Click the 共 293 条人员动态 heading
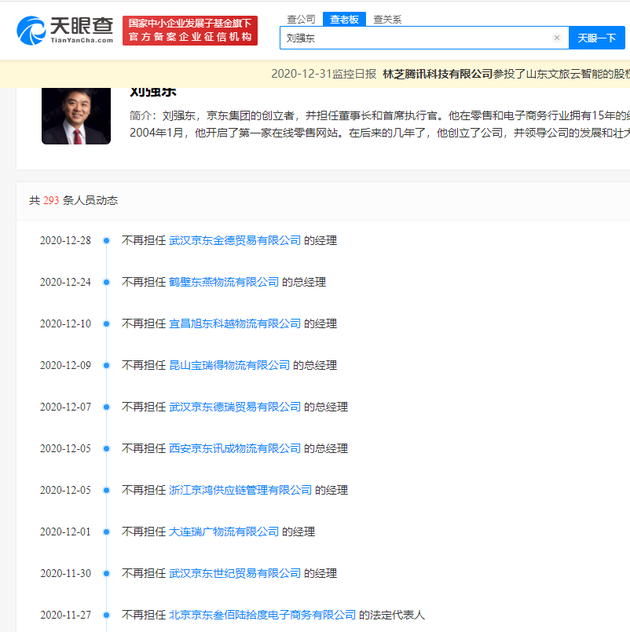The width and height of the screenshot is (630, 632). tap(73, 200)
